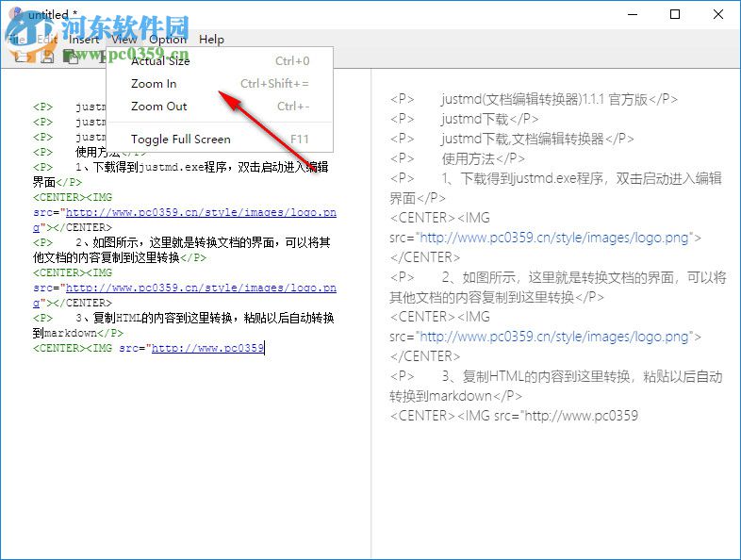
Task: Click editor line '3、复制HTML的内容到这里转换'
Action: [154, 318]
